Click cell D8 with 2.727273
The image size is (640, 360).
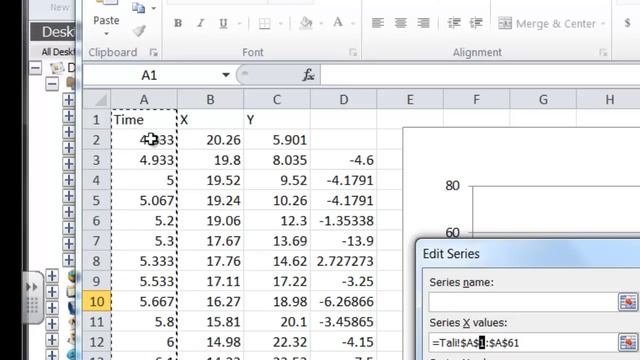coord(344,261)
